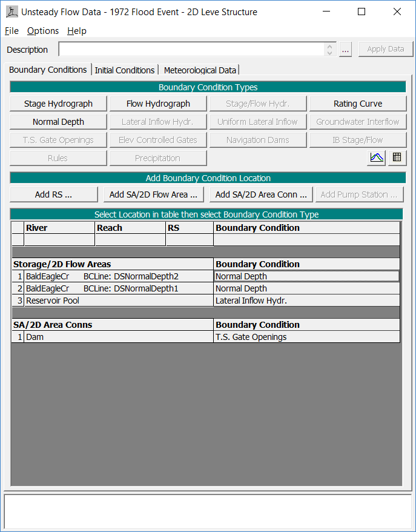Screen dimensions: 416x532
Task: Click the hydrograph plot icon button
Action: (x=377, y=158)
